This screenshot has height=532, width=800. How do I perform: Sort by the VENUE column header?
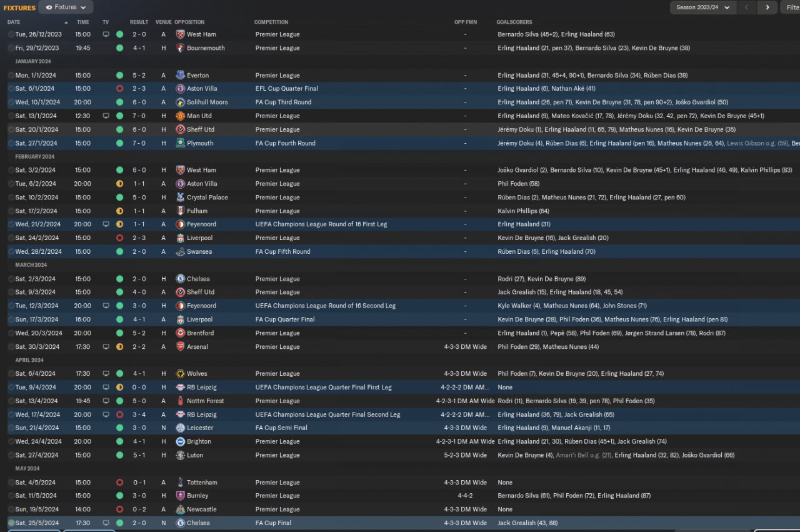pyautogui.click(x=163, y=22)
